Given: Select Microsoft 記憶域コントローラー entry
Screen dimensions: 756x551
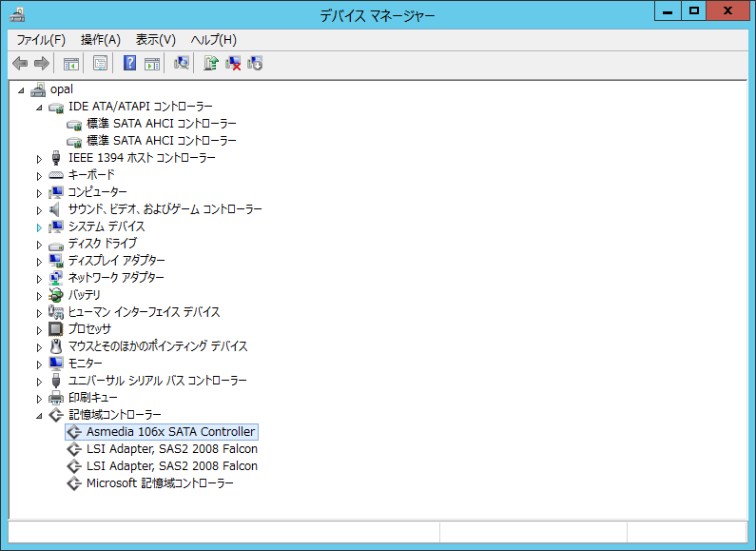Looking at the screenshot, I should pos(160,483).
